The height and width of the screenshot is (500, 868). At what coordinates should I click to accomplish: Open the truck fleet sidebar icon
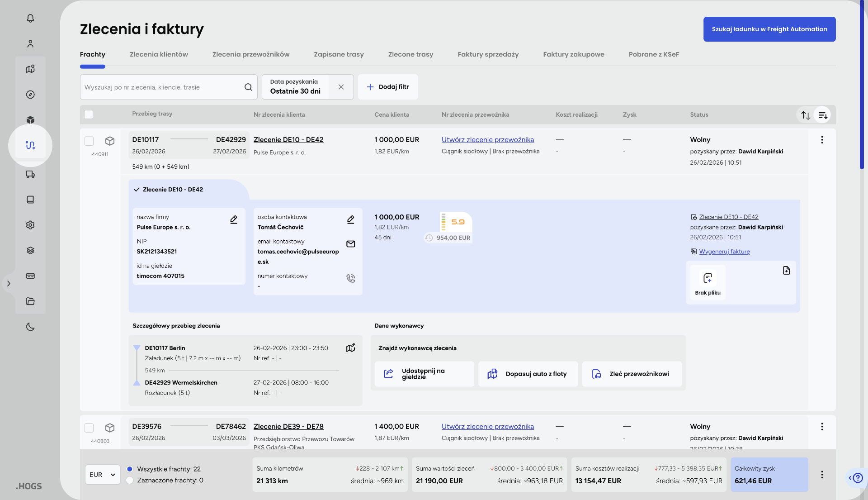coord(30,175)
